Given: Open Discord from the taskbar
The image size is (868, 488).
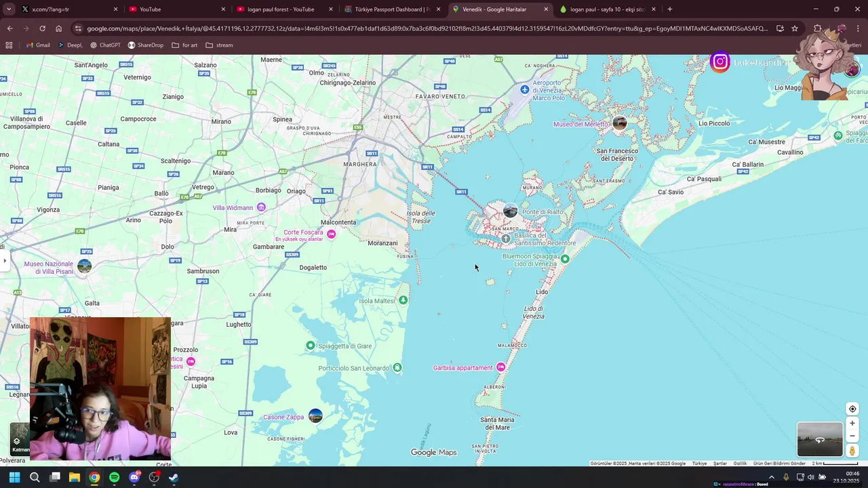Looking at the screenshot, I should (x=134, y=477).
